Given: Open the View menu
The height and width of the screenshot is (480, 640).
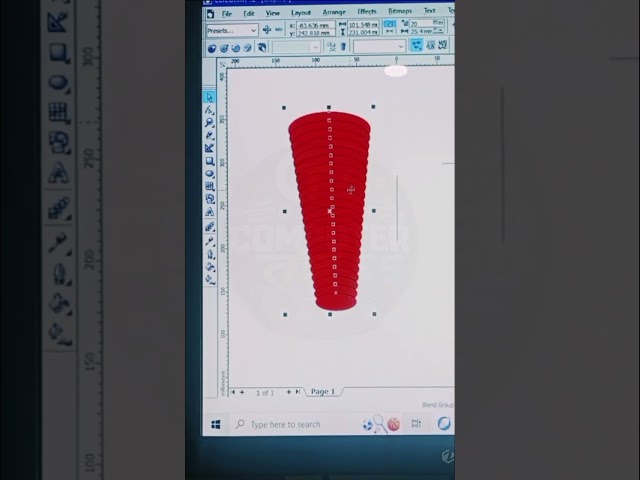Looking at the screenshot, I should click(272, 13).
